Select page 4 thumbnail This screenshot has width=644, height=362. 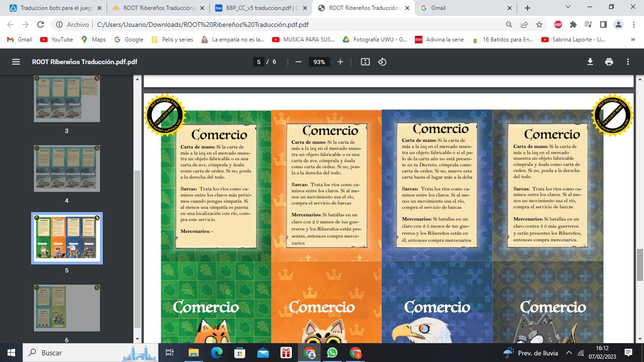(66, 168)
